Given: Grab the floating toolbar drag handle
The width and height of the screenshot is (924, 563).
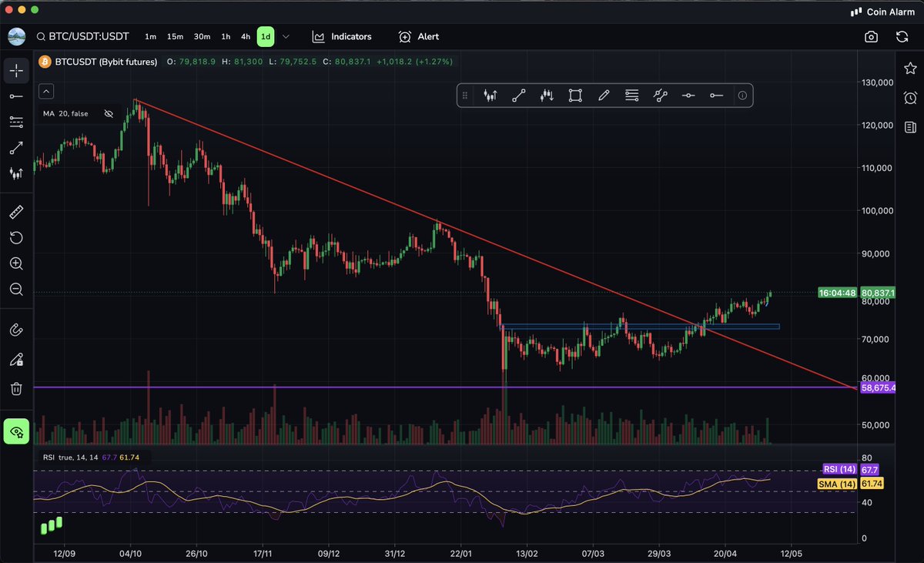Looking at the screenshot, I should 465,96.
